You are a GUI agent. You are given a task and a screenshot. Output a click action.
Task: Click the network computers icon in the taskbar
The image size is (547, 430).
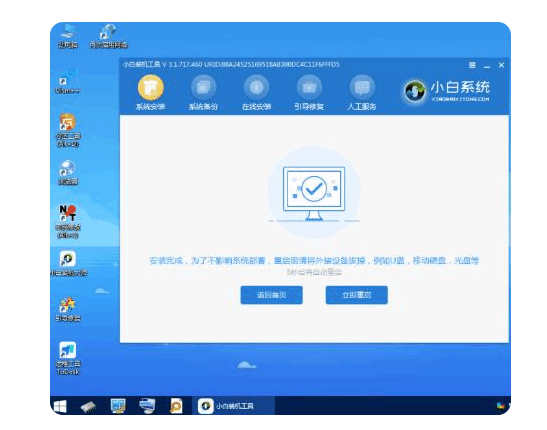click(147, 406)
